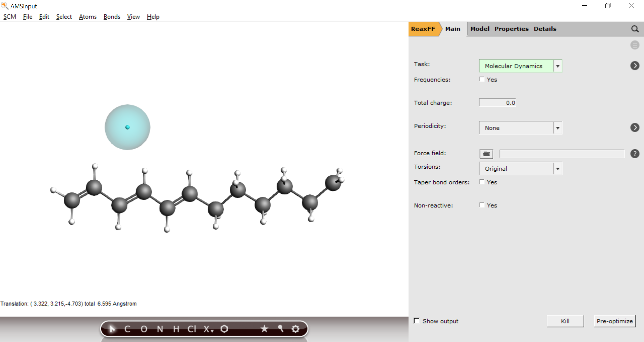The width and height of the screenshot is (644, 342).
Task: Tick the Show output checkbox
Action: click(x=417, y=321)
